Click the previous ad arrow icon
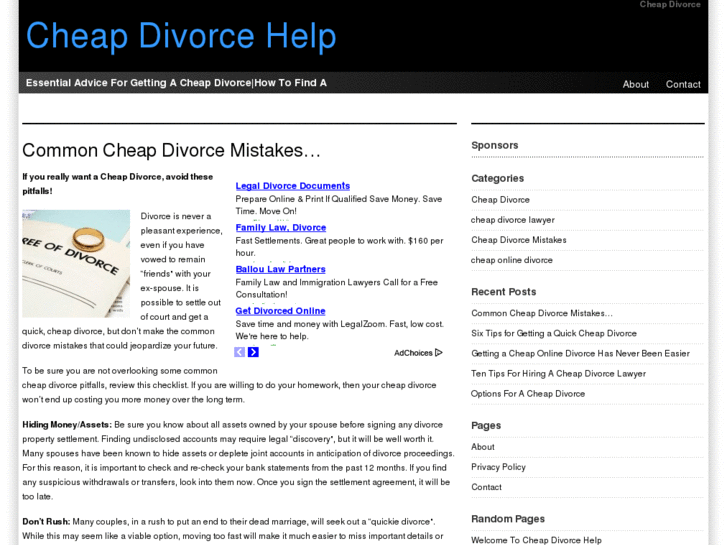This screenshot has height=545, width=727. coord(239,352)
